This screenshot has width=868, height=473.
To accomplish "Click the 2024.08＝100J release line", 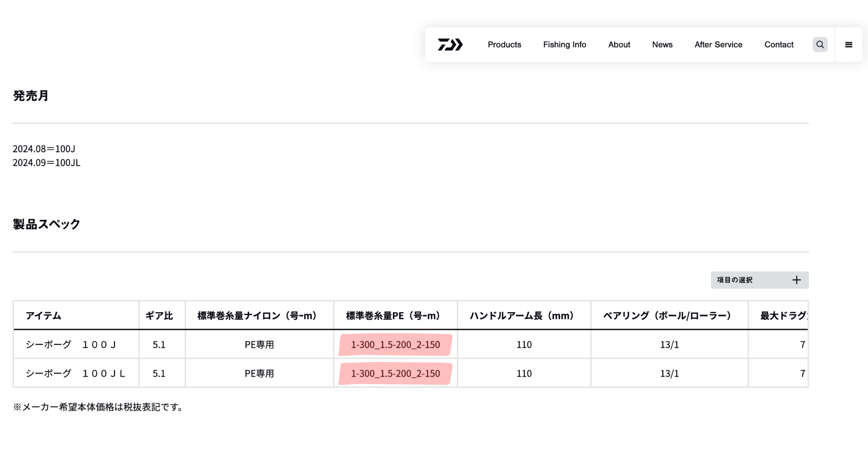I will [x=44, y=149].
